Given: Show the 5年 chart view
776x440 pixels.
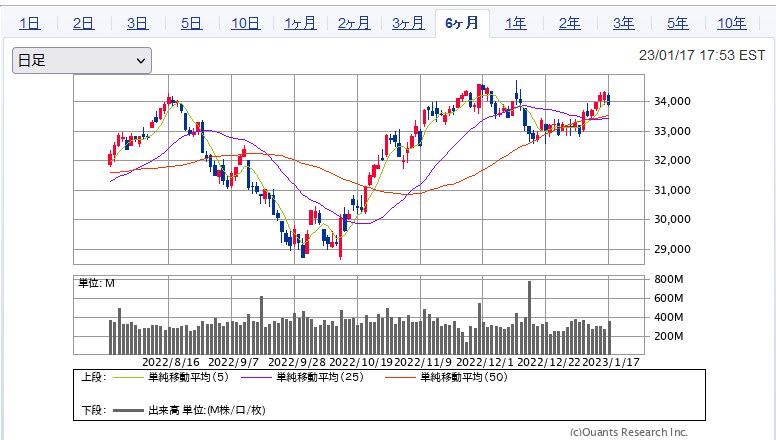Looking at the screenshot, I should (x=678, y=23).
